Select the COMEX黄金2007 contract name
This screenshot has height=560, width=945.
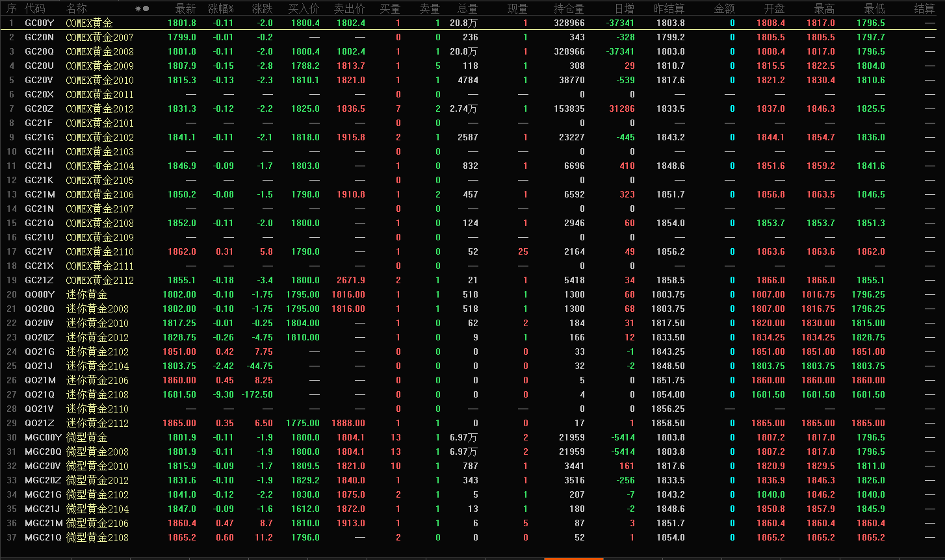point(99,37)
